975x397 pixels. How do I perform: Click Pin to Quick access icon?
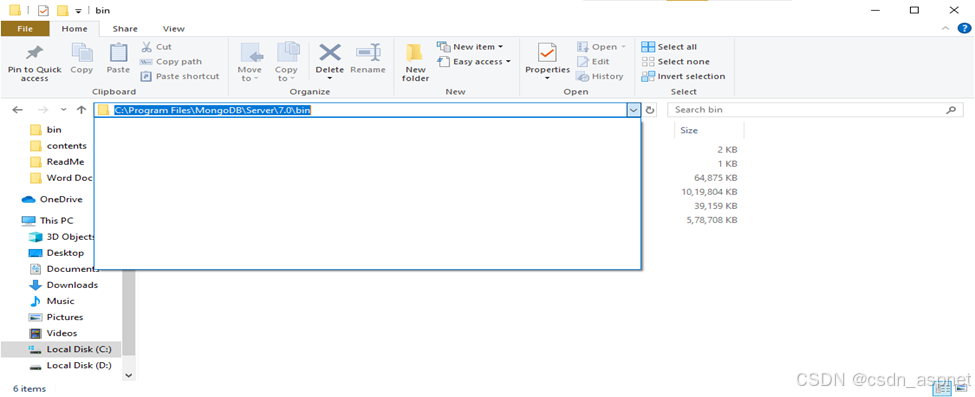point(34,53)
